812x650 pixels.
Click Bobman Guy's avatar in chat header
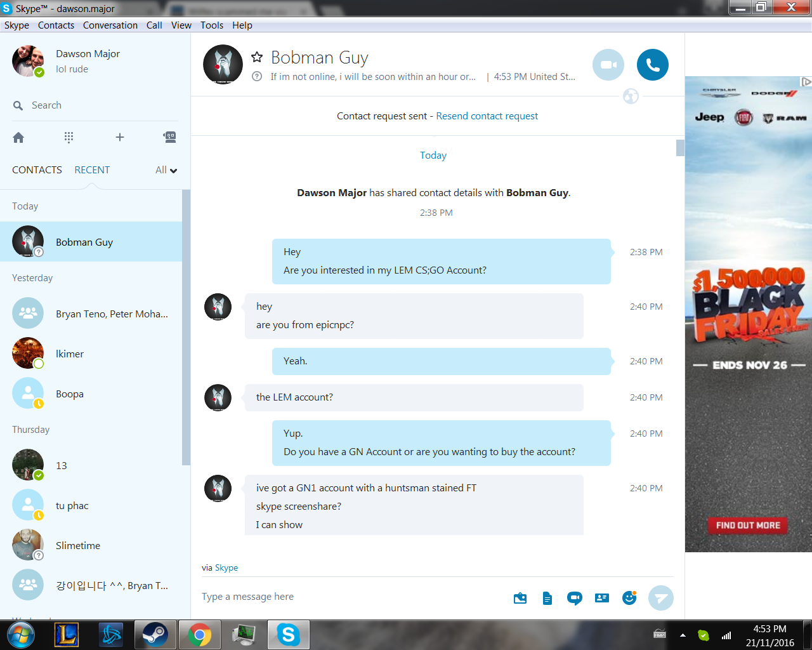(x=223, y=65)
